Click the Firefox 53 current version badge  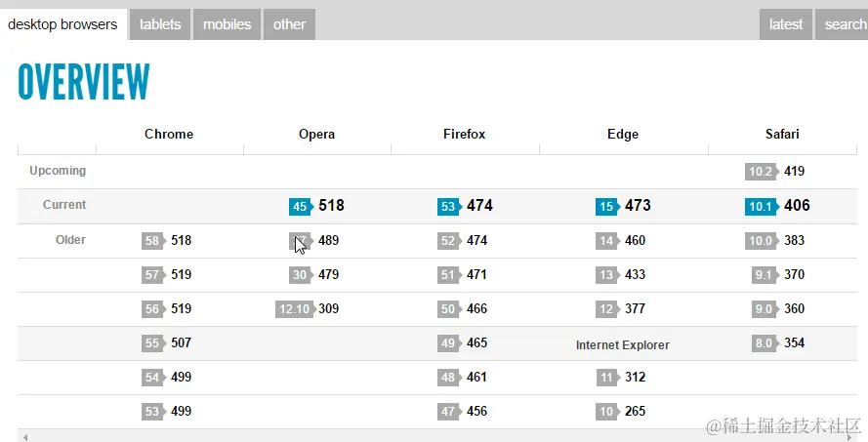coord(449,206)
